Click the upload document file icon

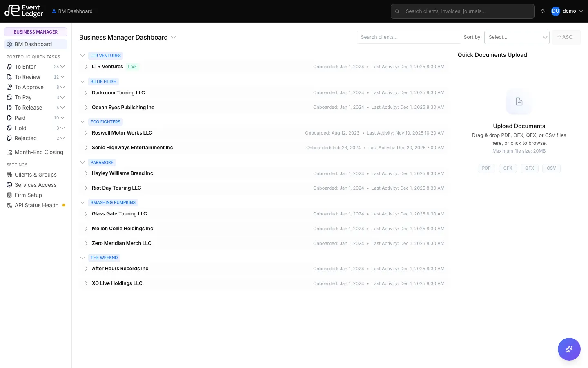pos(519,101)
